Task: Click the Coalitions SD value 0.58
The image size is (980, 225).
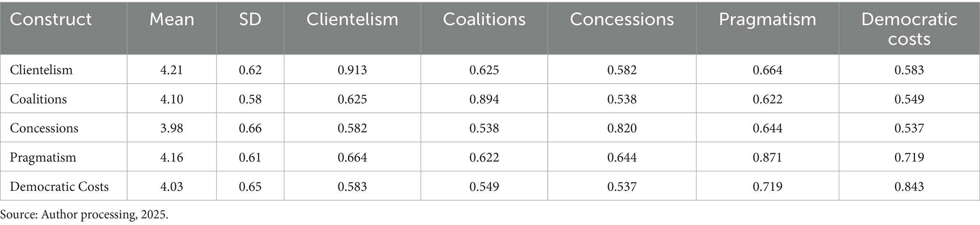Action: [250, 99]
